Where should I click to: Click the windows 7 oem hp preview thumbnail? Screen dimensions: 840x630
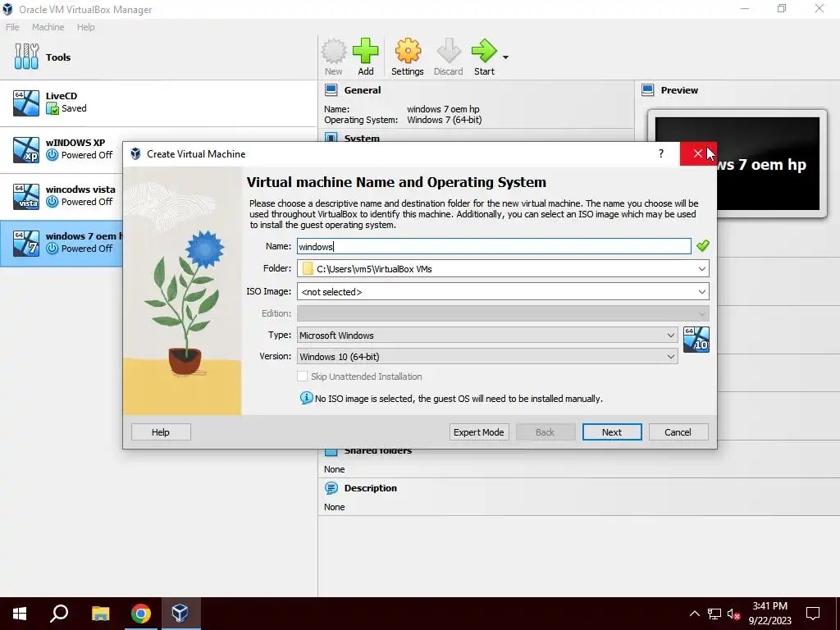tap(737, 163)
